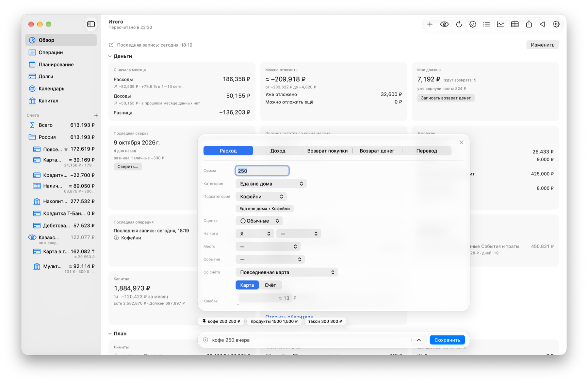Toggle sidebar with the panel icon

91,24
